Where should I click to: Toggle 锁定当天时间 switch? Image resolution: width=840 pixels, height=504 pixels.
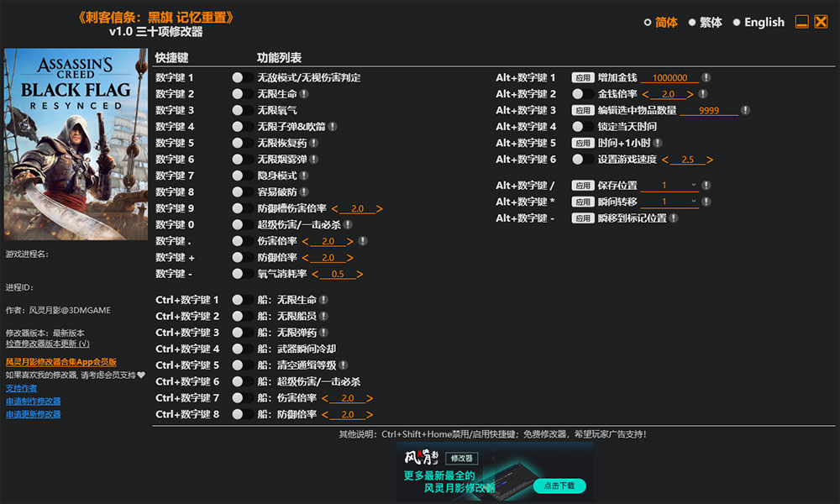coord(582,126)
